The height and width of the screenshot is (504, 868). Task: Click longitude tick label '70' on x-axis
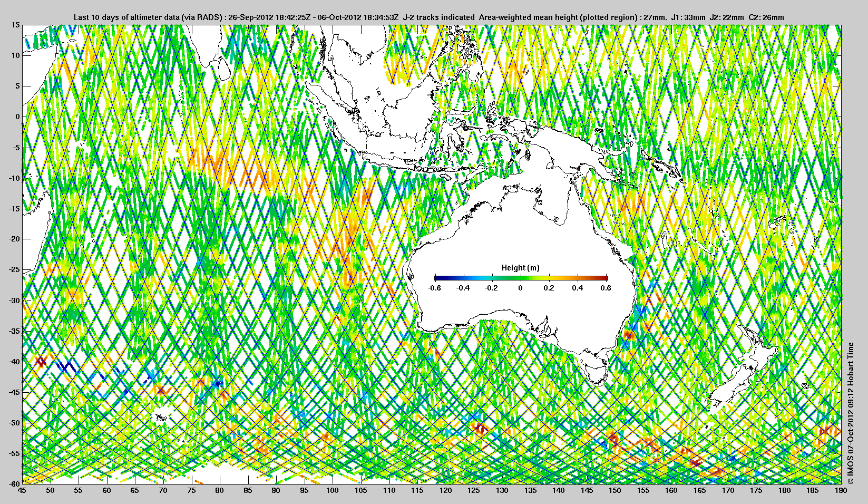click(163, 490)
